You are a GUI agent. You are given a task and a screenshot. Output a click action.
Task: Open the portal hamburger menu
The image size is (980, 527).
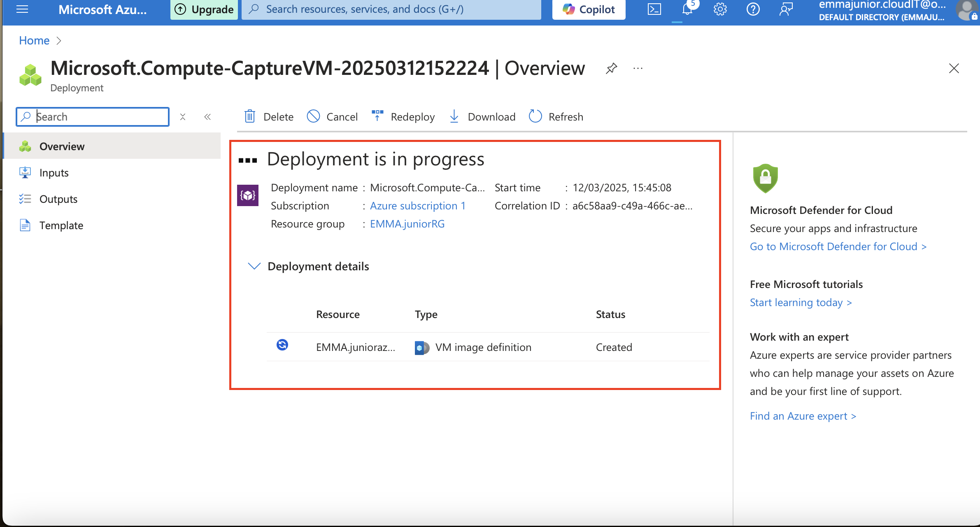coord(22,9)
